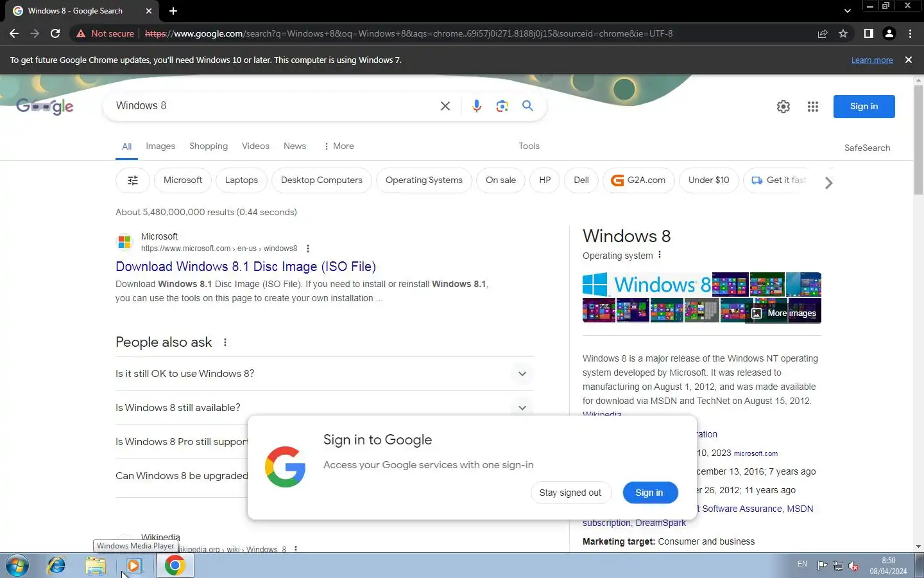
Task: Click Stay signed out in the popup
Action: tap(570, 493)
